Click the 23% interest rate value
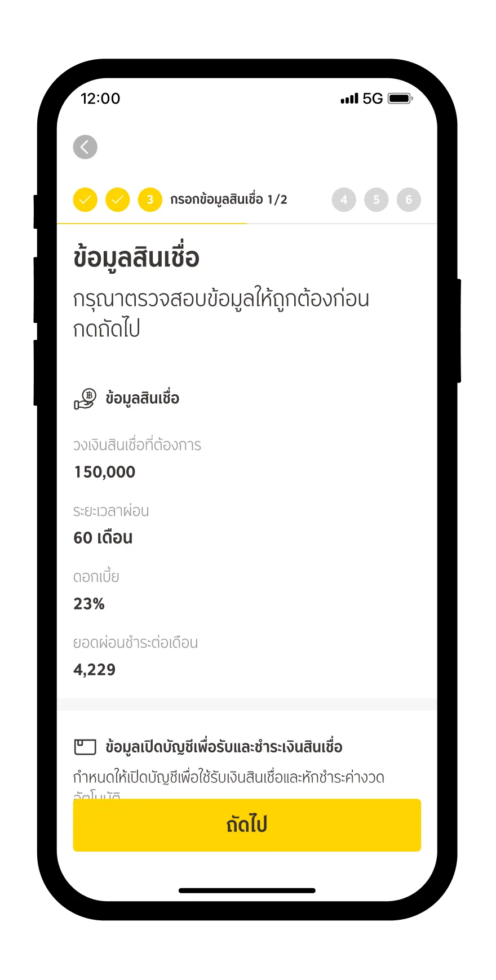 click(89, 604)
